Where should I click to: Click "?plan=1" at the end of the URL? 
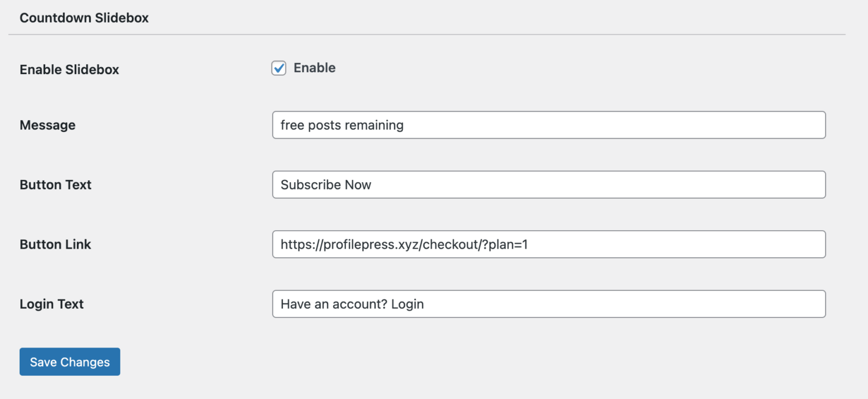[x=507, y=245]
